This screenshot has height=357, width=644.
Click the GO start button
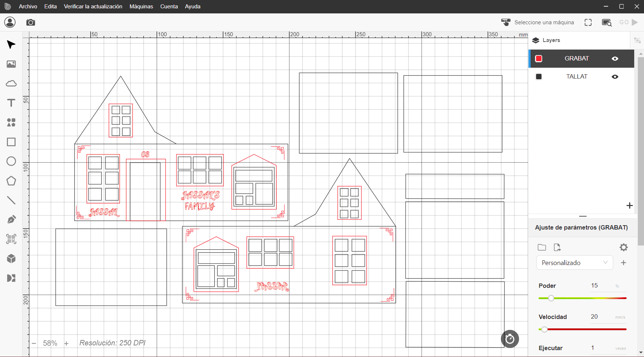(x=628, y=22)
